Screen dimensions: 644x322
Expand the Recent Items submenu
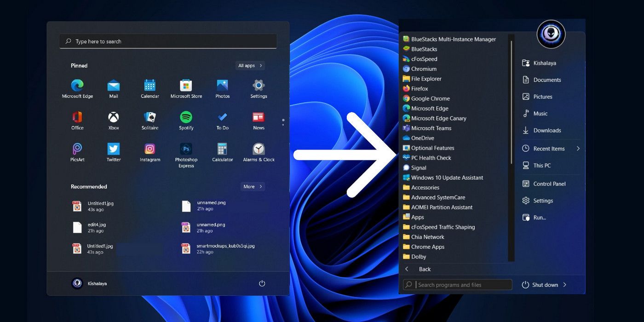tap(578, 149)
